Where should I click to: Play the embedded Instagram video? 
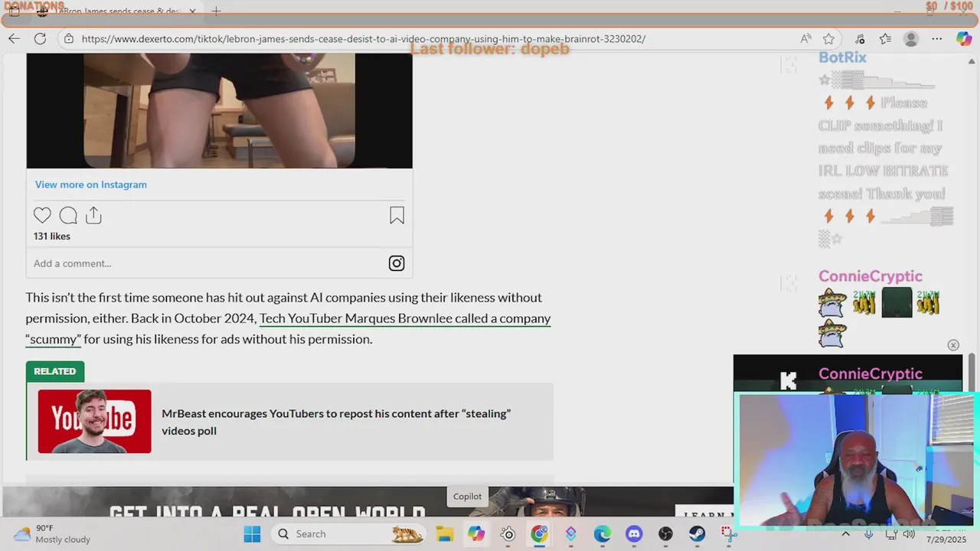point(219,110)
